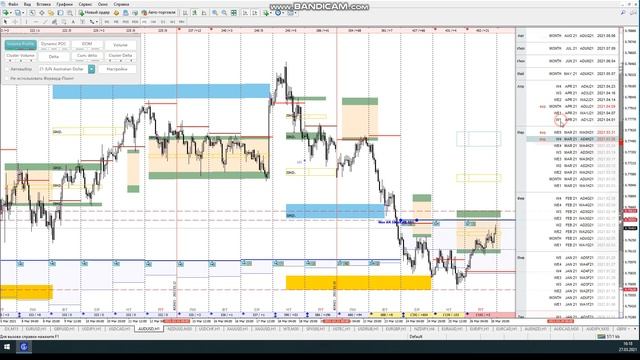Click the Volume button in panel
The image size is (640, 360).
(120, 44)
